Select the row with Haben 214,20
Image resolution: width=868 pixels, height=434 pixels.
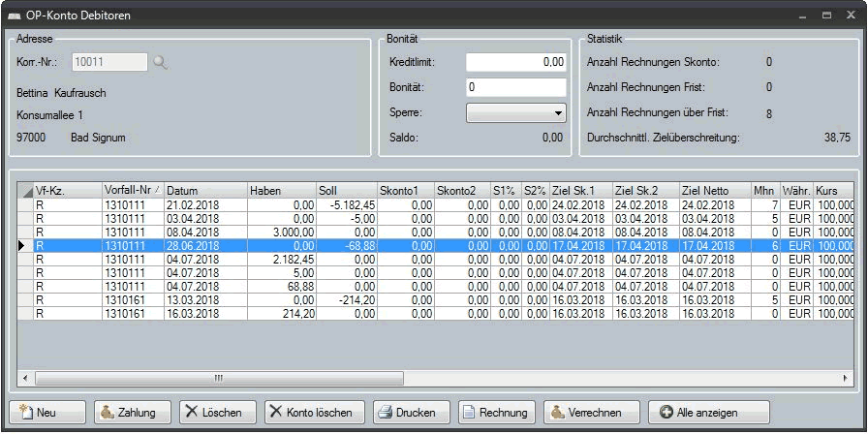[281, 314]
